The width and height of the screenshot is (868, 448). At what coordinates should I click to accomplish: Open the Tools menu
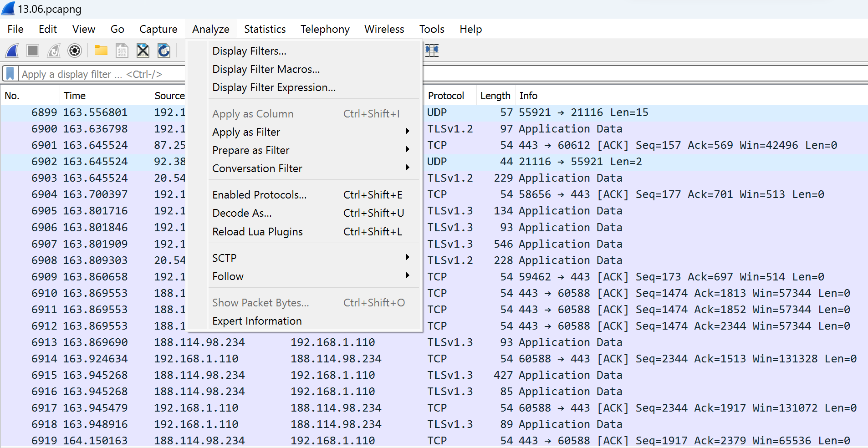coord(432,29)
